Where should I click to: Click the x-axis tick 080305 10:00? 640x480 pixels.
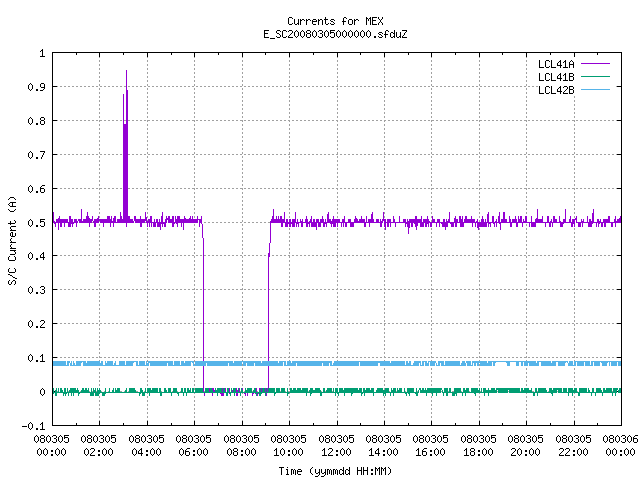[288, 445]
